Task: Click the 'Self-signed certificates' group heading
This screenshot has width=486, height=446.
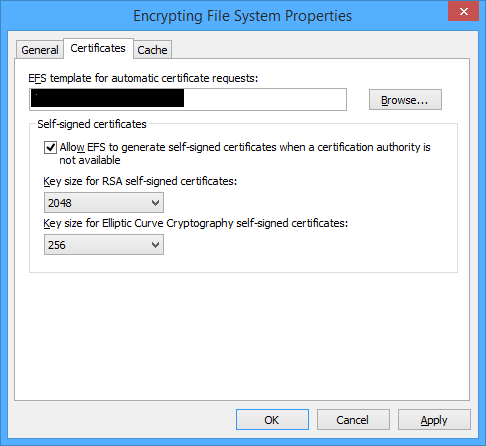Action: tap(92, 124)
